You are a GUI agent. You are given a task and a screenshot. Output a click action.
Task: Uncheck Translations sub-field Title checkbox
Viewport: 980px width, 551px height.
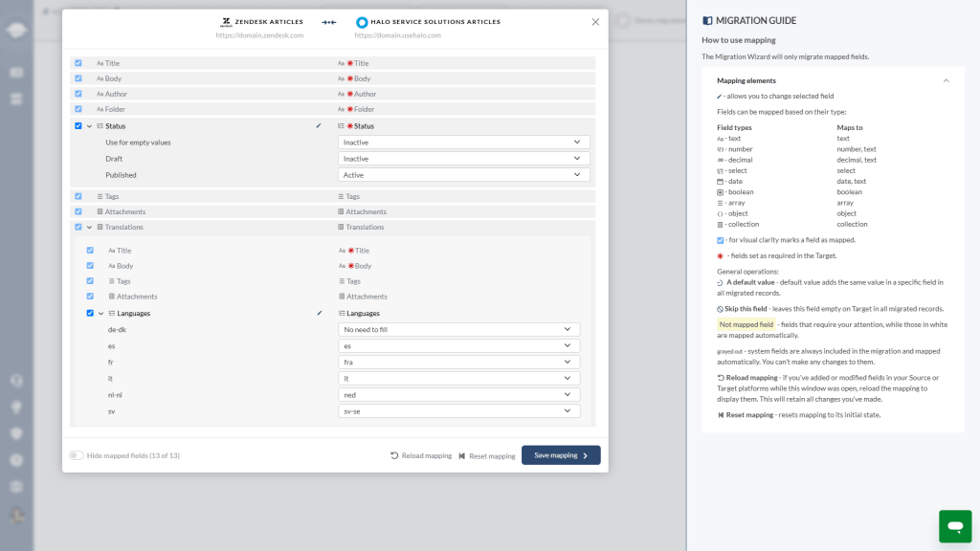pyautogui.click(x=90, y=250)
